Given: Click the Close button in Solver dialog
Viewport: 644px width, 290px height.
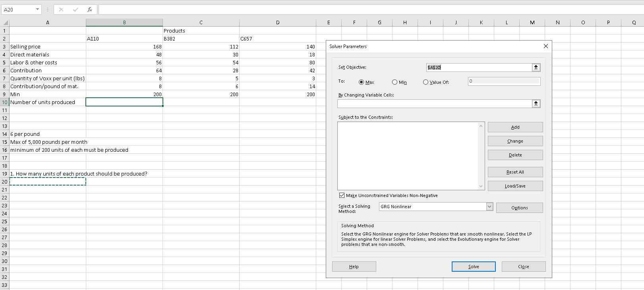Looking at the screenshot, I should [524, 267].
